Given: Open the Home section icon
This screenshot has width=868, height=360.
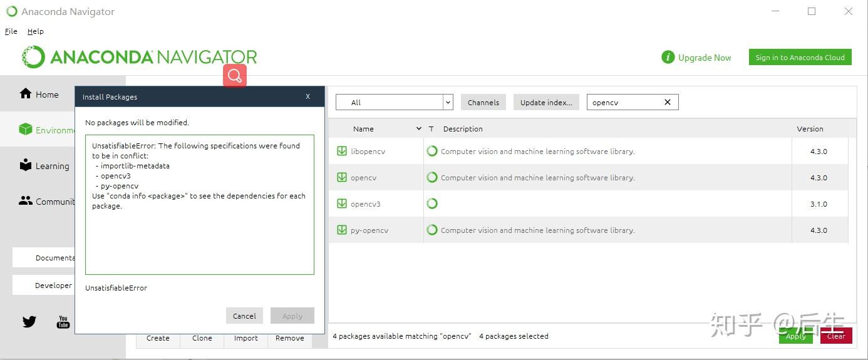Looking at the screenshot, I should [26, 94].
